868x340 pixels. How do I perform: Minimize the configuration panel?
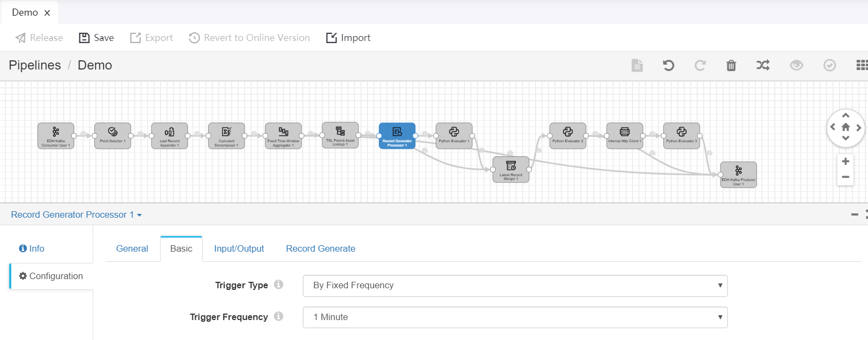point(855,214)
